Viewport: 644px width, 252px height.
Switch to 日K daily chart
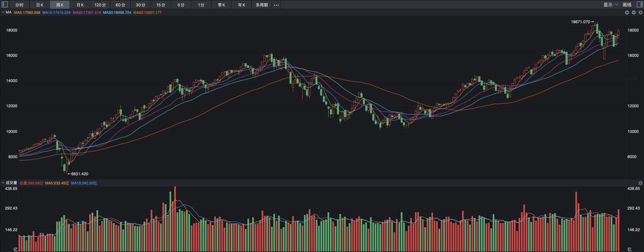point(39,5)
